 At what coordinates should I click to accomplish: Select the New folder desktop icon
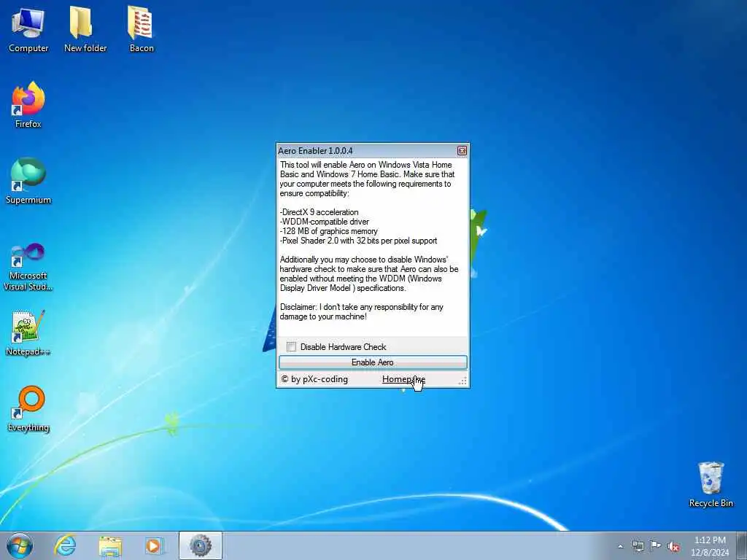tap(85, 29)
